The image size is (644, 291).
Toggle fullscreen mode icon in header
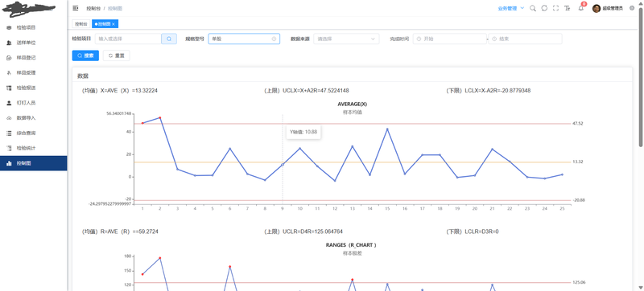coord(555,8)
